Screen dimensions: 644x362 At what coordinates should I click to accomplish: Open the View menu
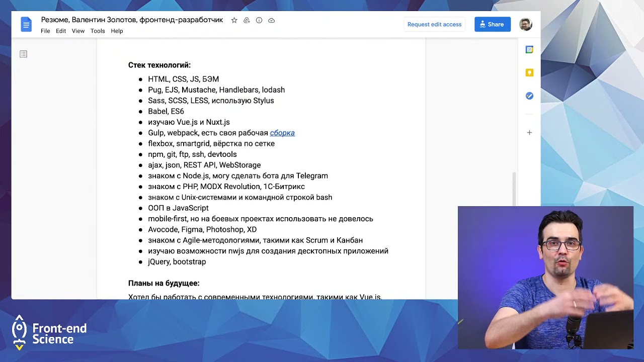pyautogui.click(x=78, y=31)
